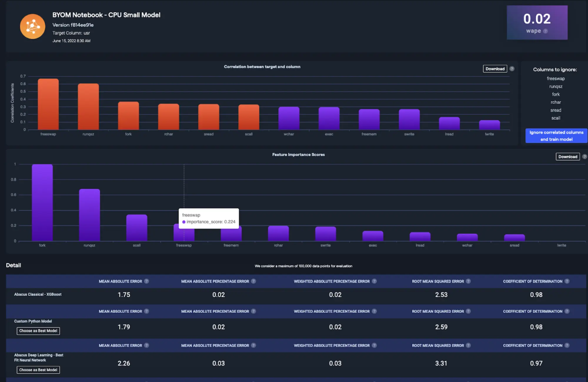This screenshot has width=588, height=382.
Task: Click XGBoost Mean Absolute Error help icon
Action: pos(146,281)
